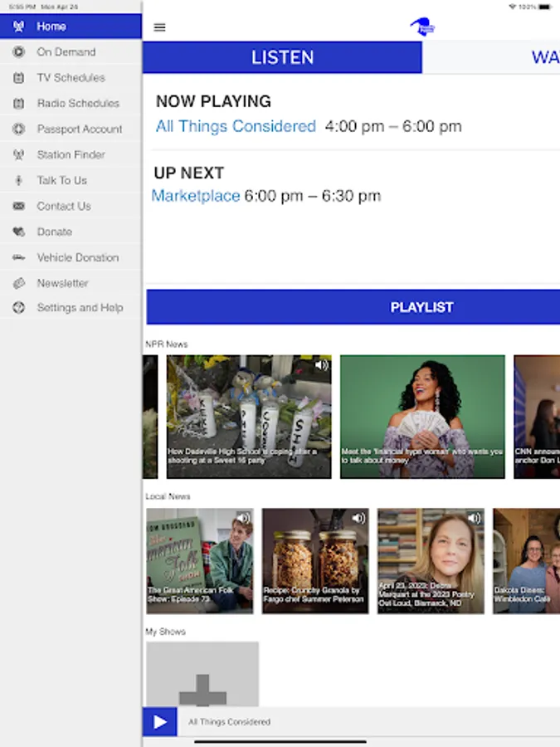The image size is (560, 747).
Task: Open the Marketplace show link
Action: (x=196, y=196)
